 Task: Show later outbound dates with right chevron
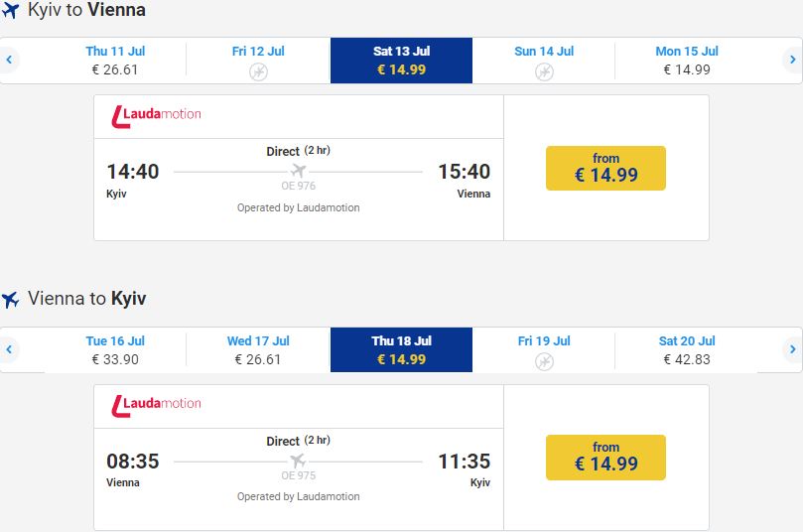[792, 60]
